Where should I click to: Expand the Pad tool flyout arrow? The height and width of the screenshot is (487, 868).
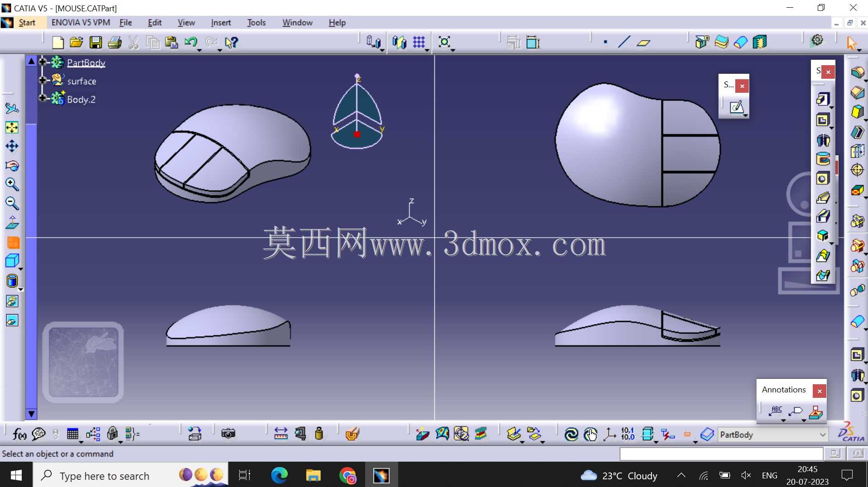[831, 107]
